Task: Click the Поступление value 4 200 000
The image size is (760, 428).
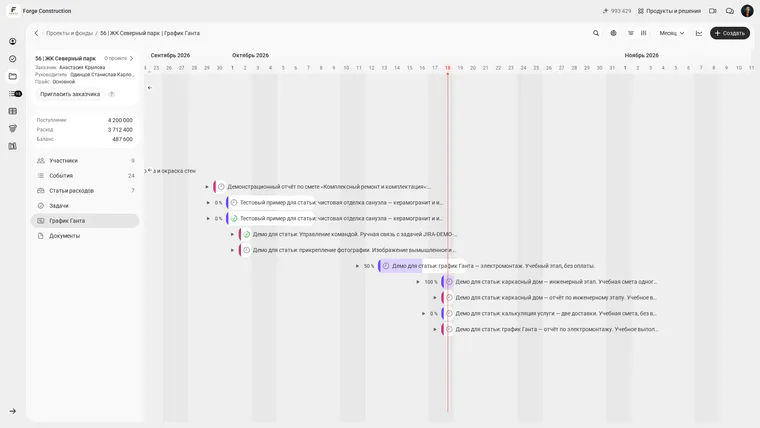Action: [x=120, y=120]
